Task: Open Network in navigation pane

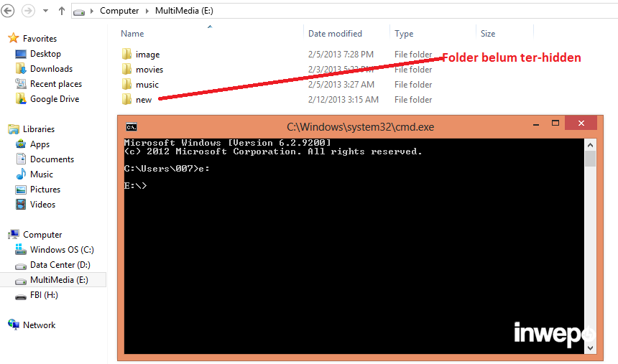Action: click(39, 325)
